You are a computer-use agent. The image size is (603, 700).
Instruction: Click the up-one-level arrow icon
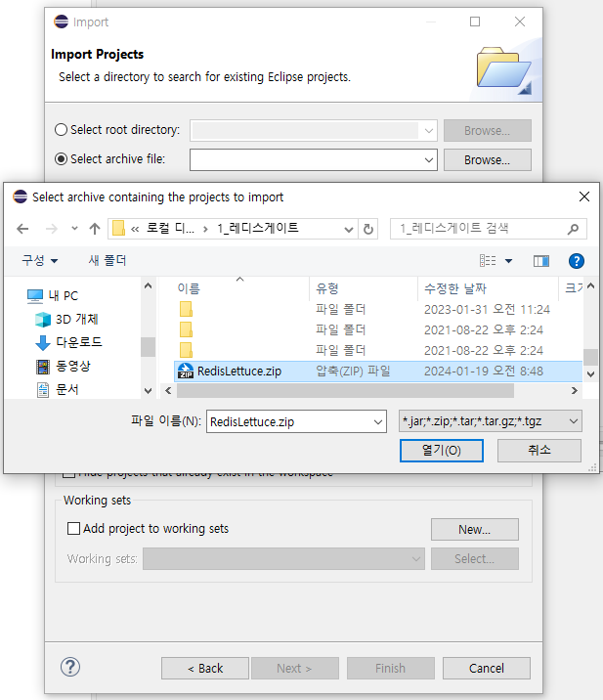95,229
